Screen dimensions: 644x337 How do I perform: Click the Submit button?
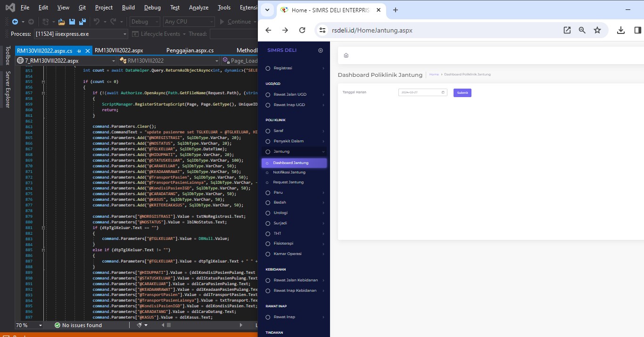pyautogui.click(x=462, y=93)
